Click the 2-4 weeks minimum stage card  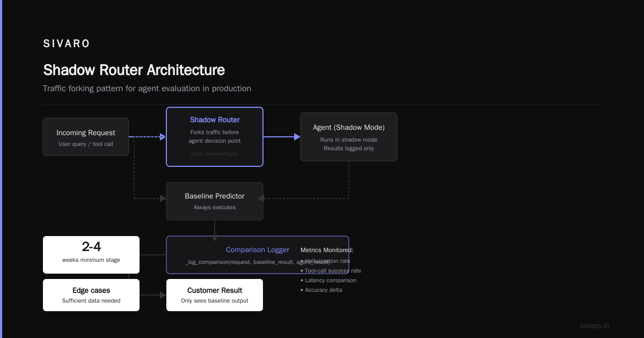pos(91,255)
